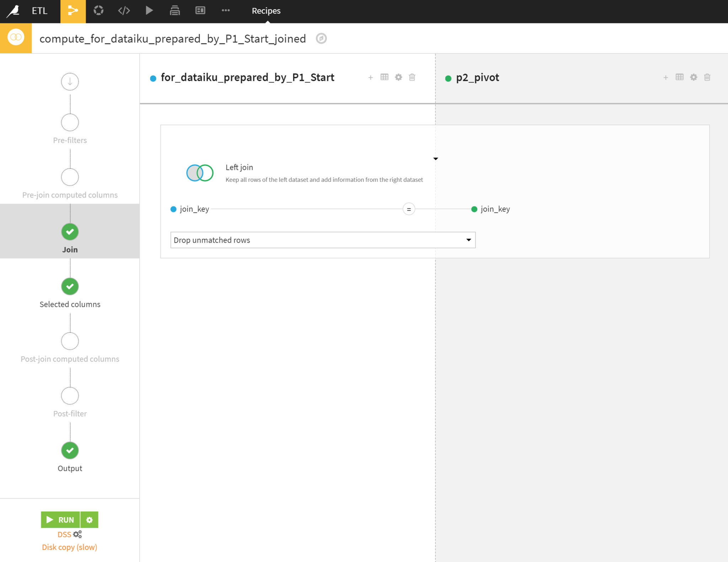The width and height of the screenshot is (728, 562).
Task: Click the equals join condition operator
Action: point(409,209)
